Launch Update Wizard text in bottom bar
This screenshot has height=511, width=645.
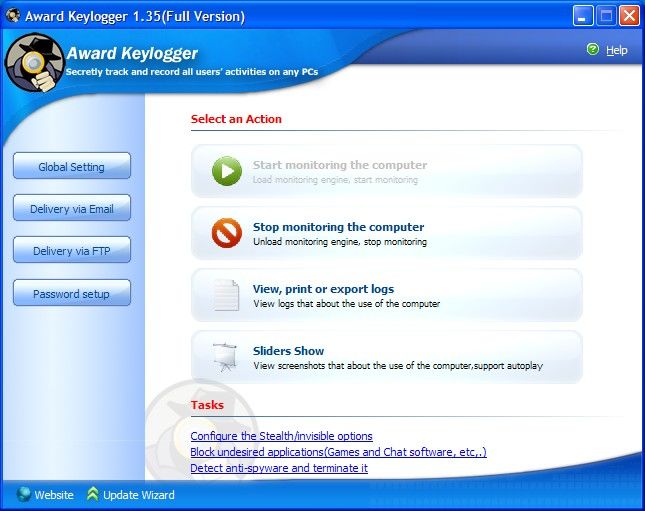pos(139,495)
